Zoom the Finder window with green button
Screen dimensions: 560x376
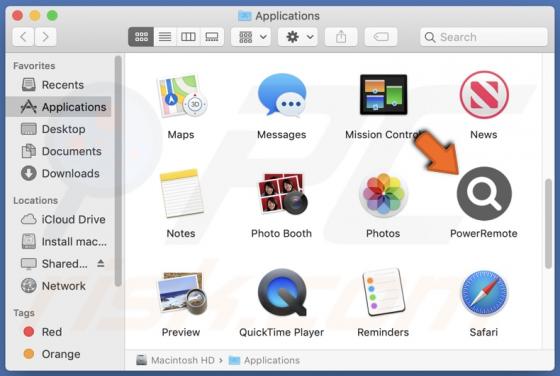pos(52,15)
